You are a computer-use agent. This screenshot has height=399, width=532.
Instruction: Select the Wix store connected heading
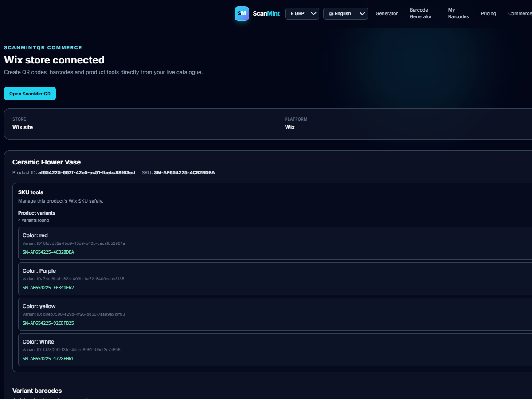(x=54, y=60)
